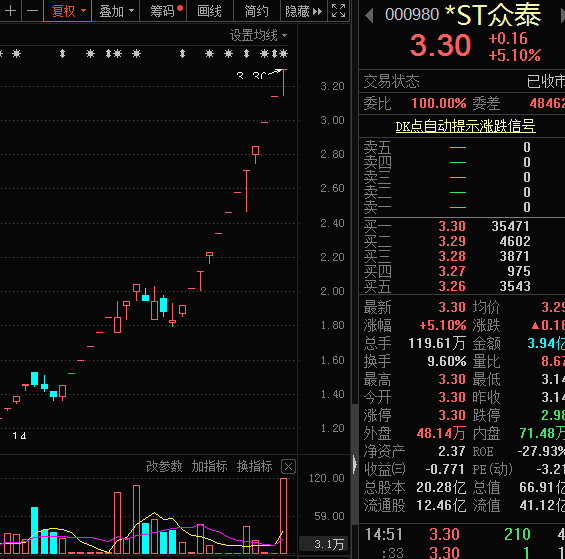The width and height of the screenshot is (565, 559).
Task: Click the minus zoom-out chart icon
Action: click(32, 11)
